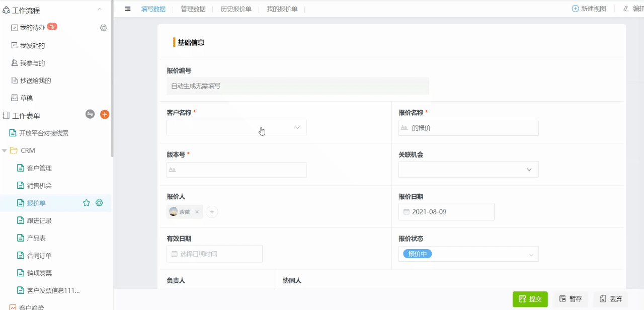This screenshot has height=310, width=644.
Task: Select the CRM folder icon
Action: tap(14, 150)
